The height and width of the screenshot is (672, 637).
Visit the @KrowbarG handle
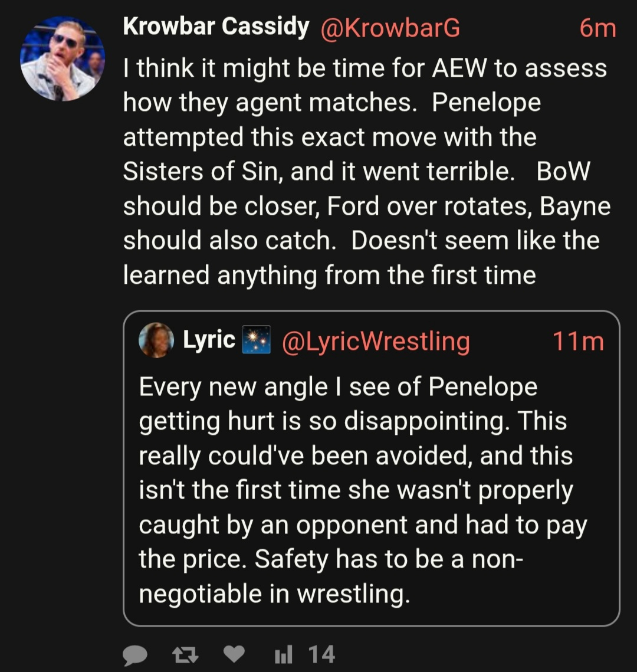click(x=390, y=28)
